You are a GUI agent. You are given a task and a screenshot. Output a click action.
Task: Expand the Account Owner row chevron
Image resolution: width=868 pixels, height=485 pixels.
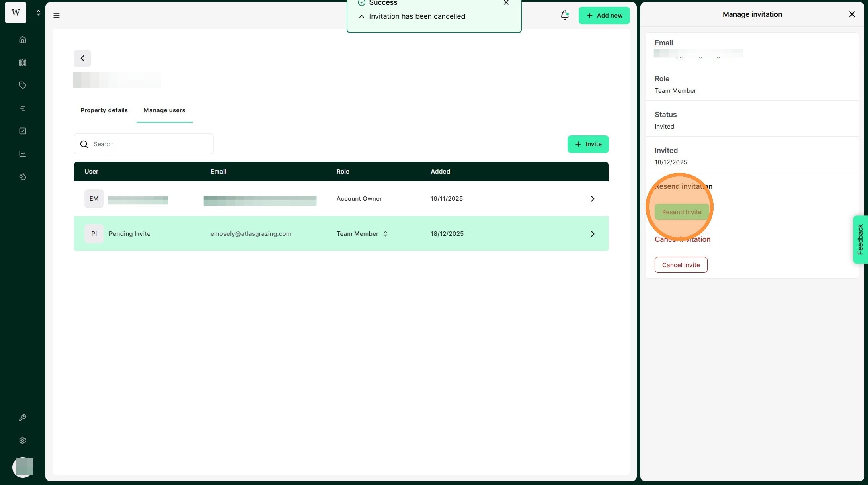coord(592,199)
